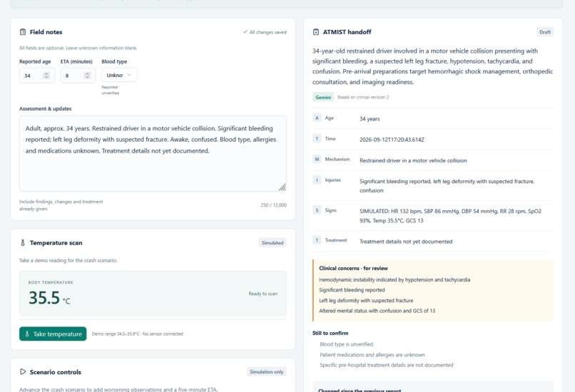Click the Reported age stepper arrows

pos(46,75)
